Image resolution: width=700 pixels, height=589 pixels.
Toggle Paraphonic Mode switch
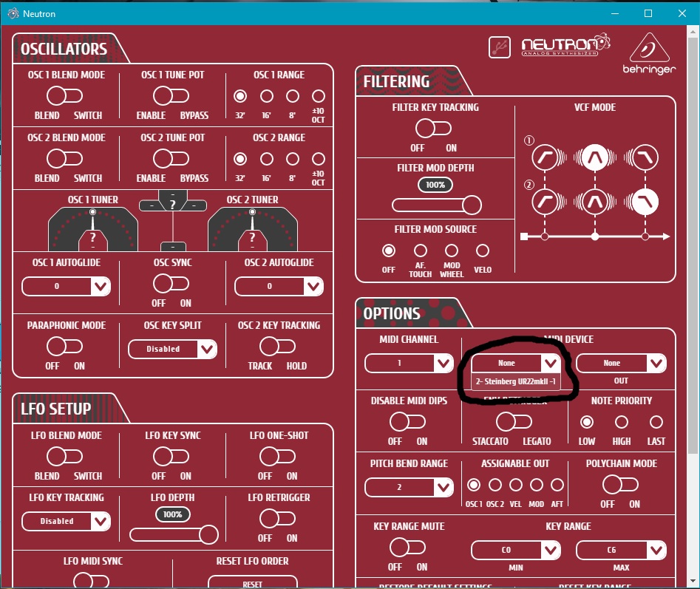pos(65,347)
